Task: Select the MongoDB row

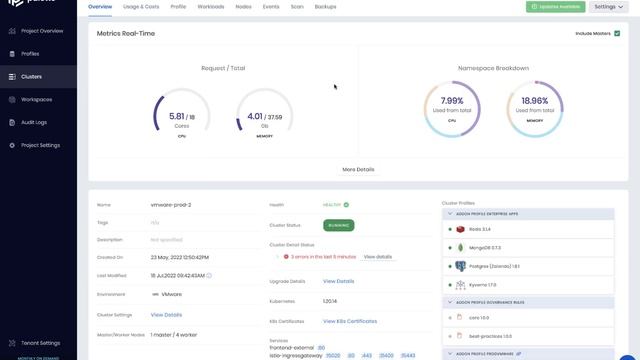Action: pos(528,248)
